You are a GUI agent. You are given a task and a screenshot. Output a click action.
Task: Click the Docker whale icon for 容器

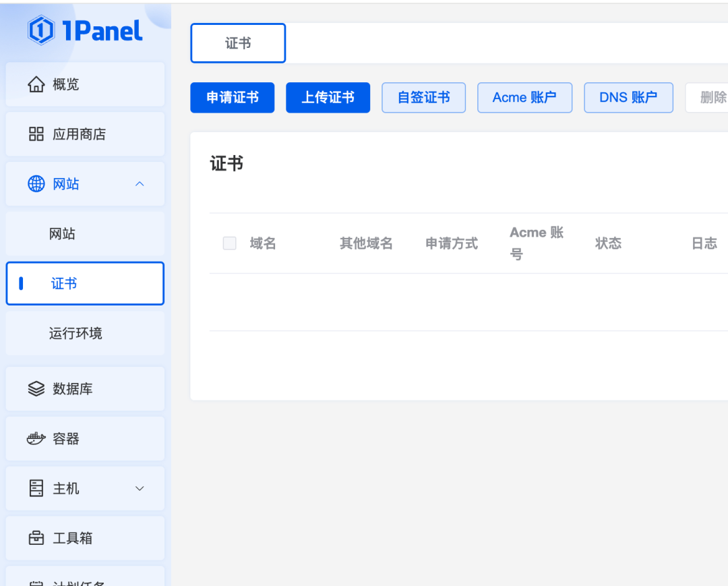click(36, 439)
